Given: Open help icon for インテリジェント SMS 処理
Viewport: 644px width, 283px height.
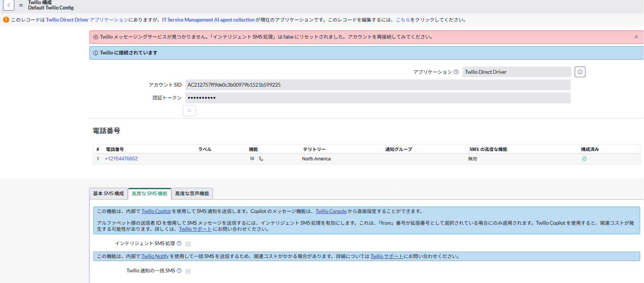Looking at the screenshot, I should coord(179,243).
